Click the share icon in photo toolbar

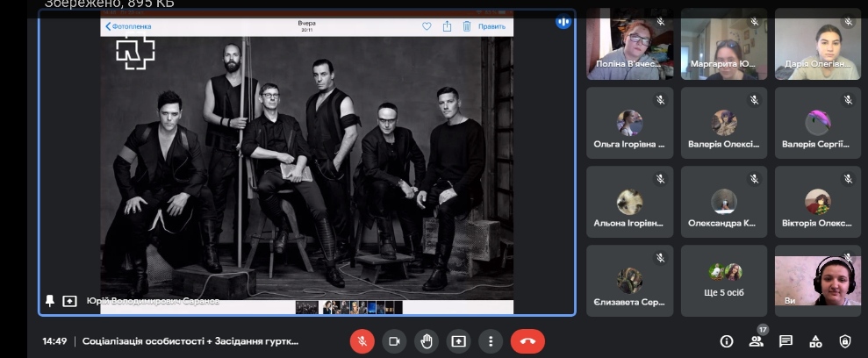click(x=447, y=26)
